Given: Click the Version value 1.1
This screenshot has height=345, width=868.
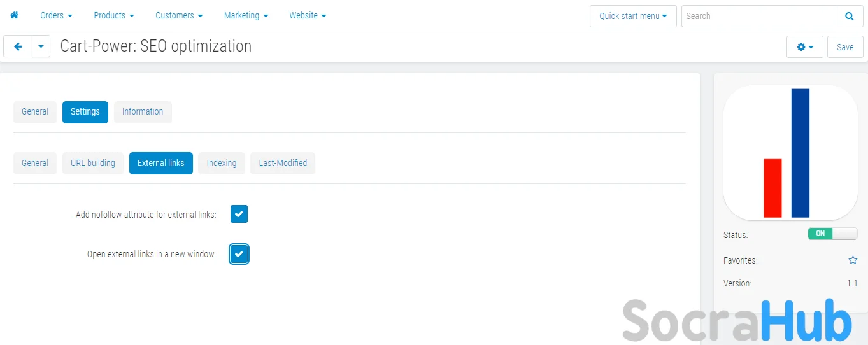Looking at the screenshot, I should (852, 283).
